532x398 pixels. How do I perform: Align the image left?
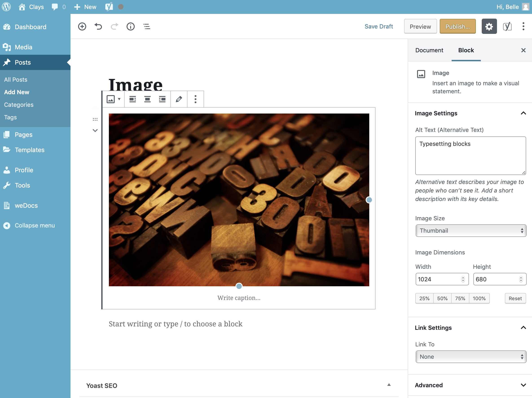point(132,99)
